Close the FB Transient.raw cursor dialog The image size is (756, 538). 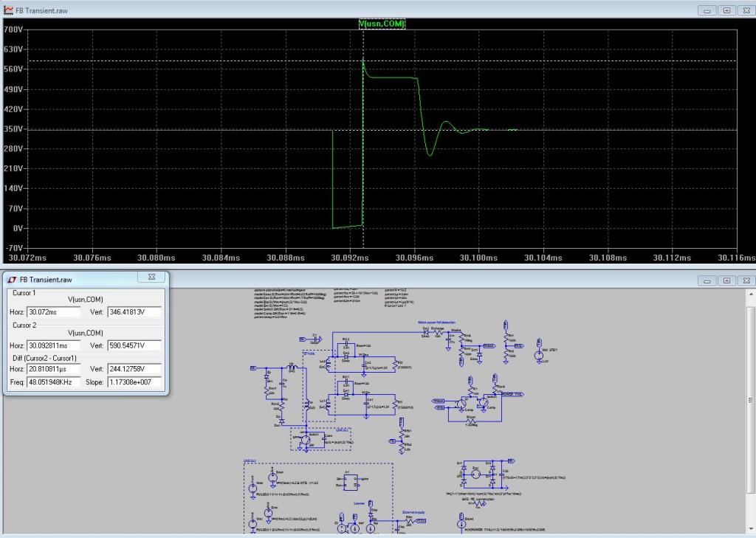tap(152, 277)
